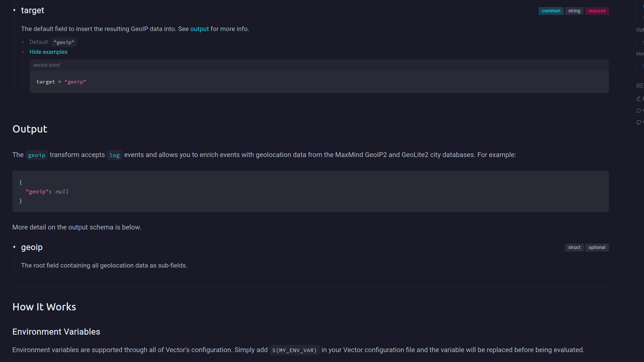Click the 'How It Works' heading

[x=44, y=307]
